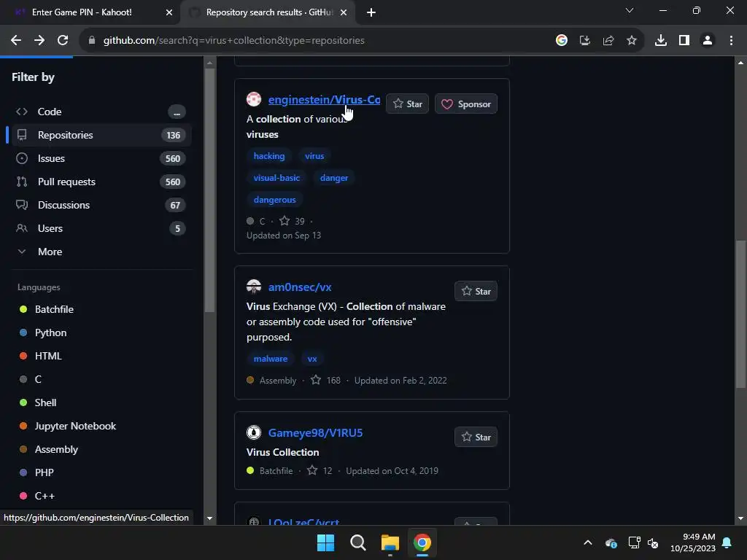The width and height of the screenshot is (747, 560).
Task: Sponsor the enginestein repository
Action: (x=466, y=104)
